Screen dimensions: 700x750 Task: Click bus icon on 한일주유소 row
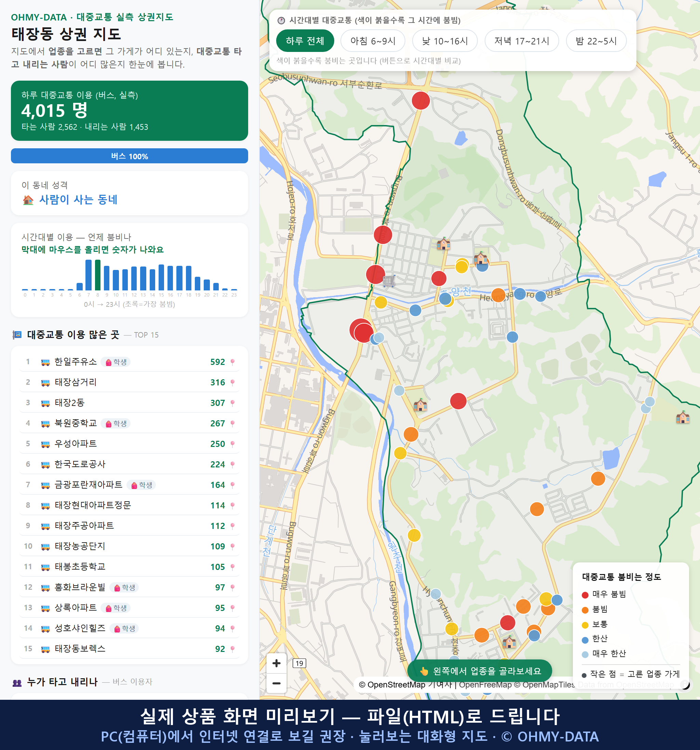(45, 362)
